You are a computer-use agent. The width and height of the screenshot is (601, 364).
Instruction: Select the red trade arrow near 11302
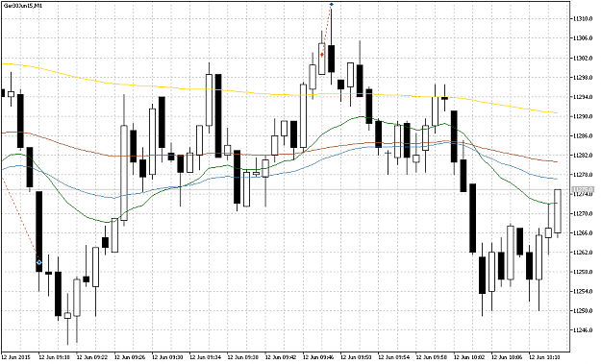pyautogui.click(x=322, y=55)
